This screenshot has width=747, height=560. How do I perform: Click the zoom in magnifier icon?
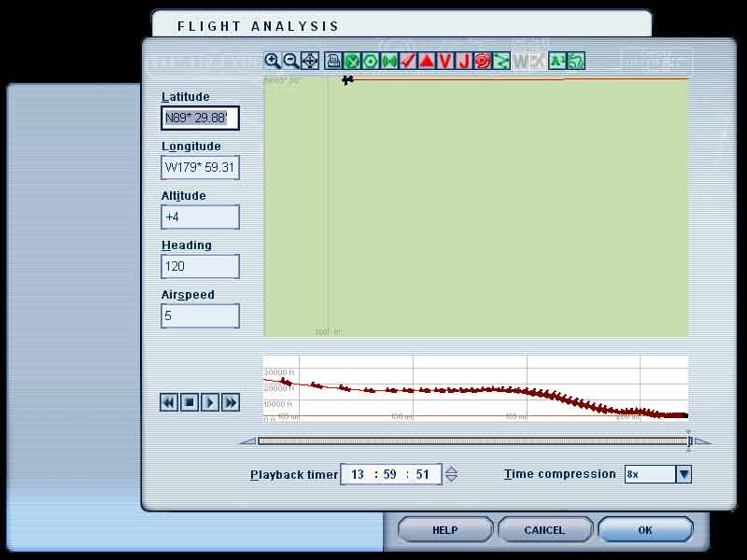click(273, 62)
